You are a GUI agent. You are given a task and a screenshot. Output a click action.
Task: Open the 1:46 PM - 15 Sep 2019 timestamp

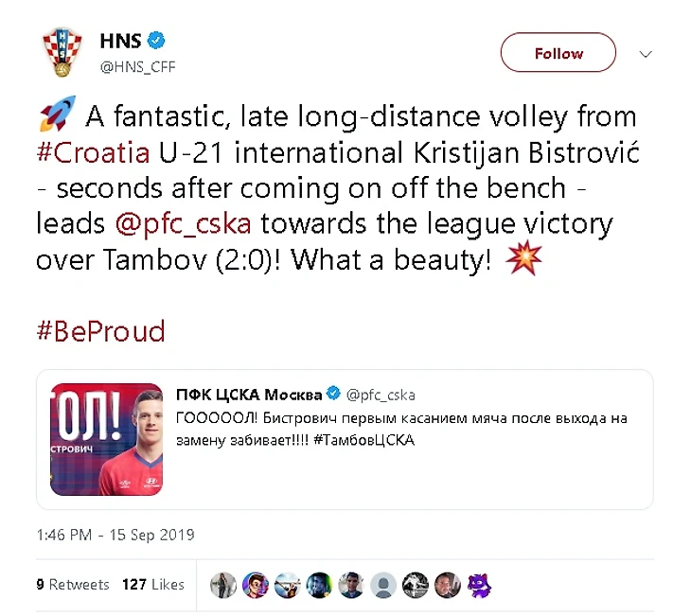pyautogui.click(x=115, y=535)
